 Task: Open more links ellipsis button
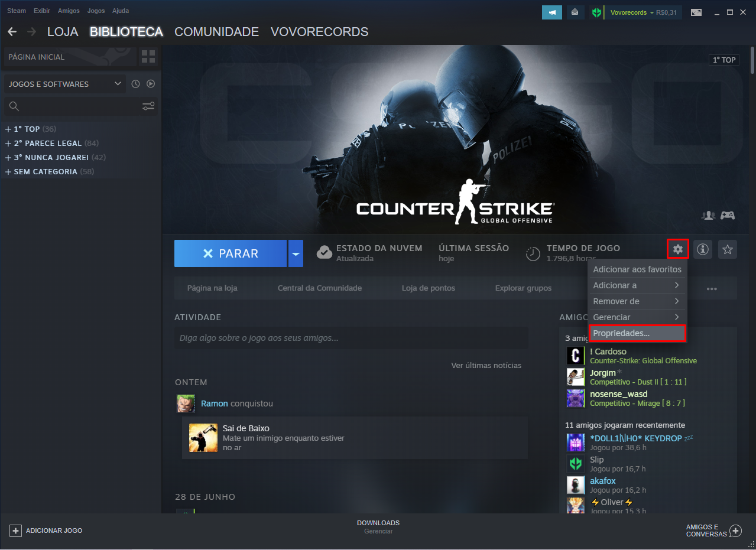(x=712, y=288)
